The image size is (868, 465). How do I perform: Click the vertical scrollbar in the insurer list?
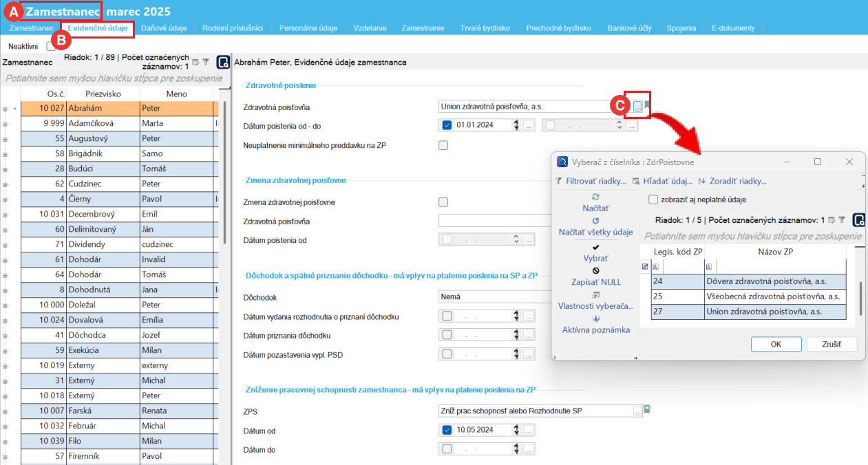pyautogui.click(x=859, y=296)
